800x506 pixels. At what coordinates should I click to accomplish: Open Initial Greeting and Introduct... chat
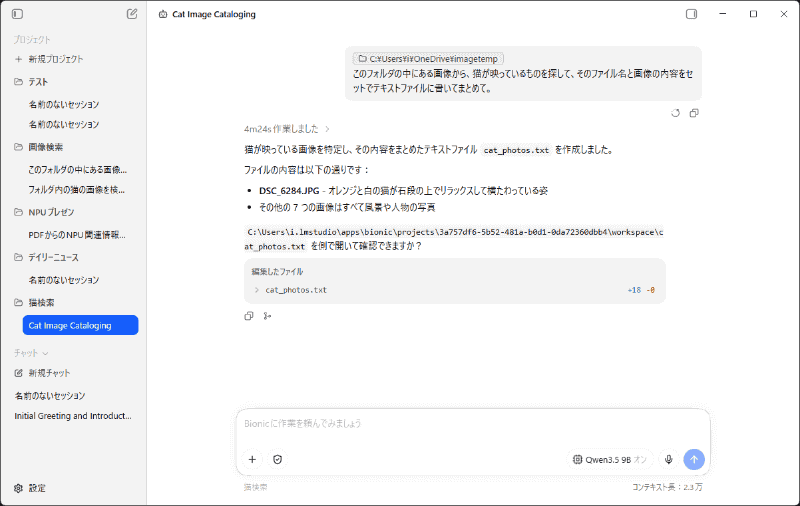[73, 416]
